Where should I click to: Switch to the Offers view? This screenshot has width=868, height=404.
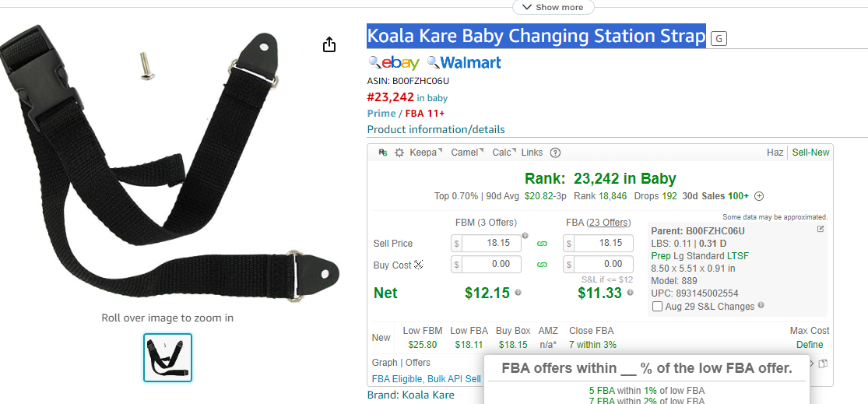[418, 363]
